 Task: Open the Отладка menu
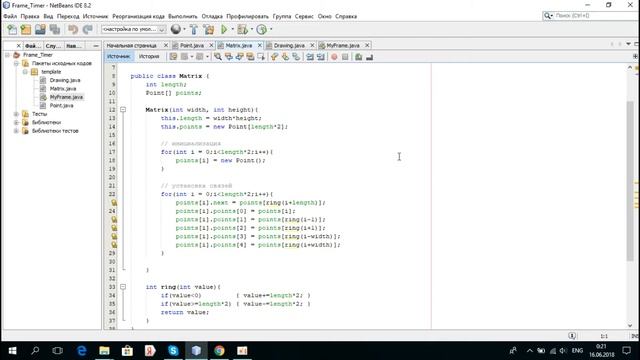[x=212, y=16]
